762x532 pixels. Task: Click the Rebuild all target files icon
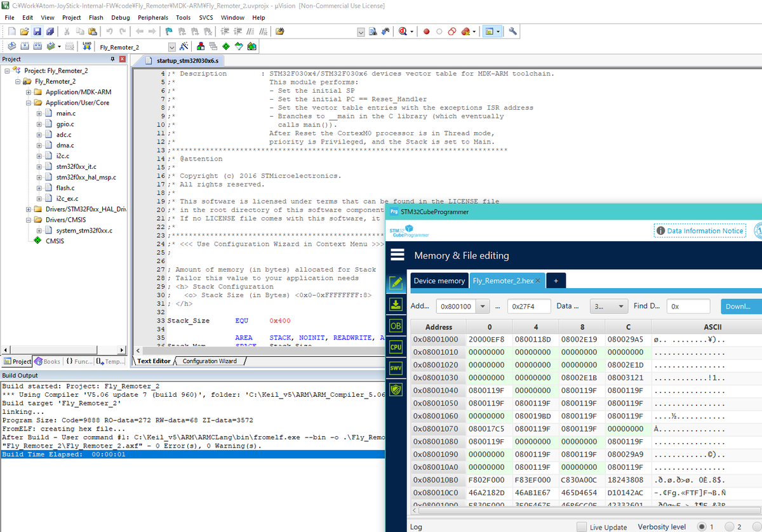pos(37,46)
